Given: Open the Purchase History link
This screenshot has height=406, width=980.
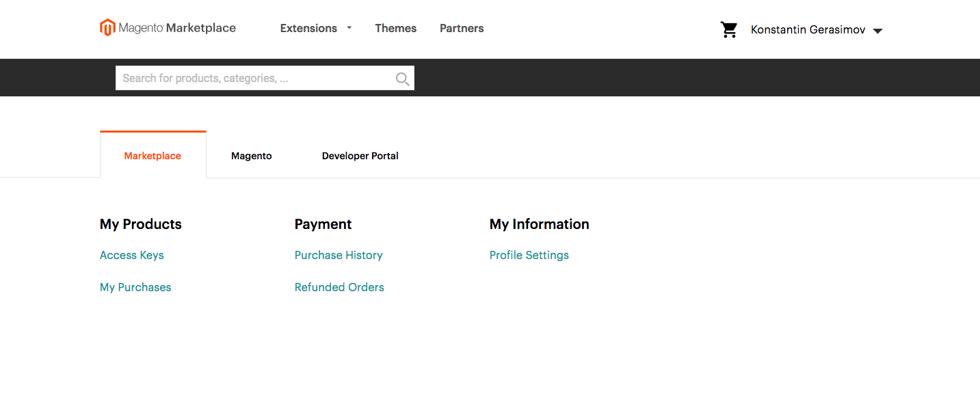Looking at the screenshot, I should pyautogui.click(x=339, y=255).
